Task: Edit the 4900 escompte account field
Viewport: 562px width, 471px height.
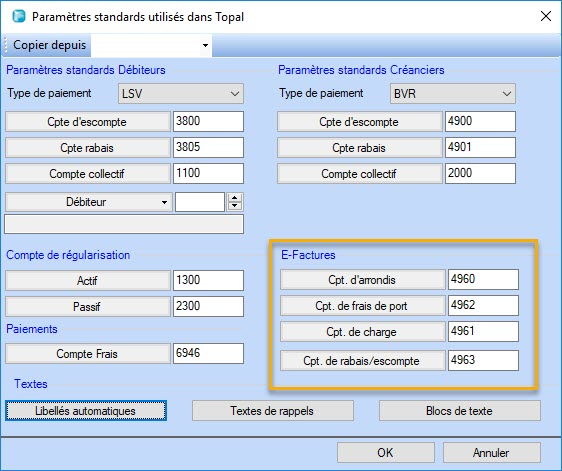Action: (x=480, y=121)
